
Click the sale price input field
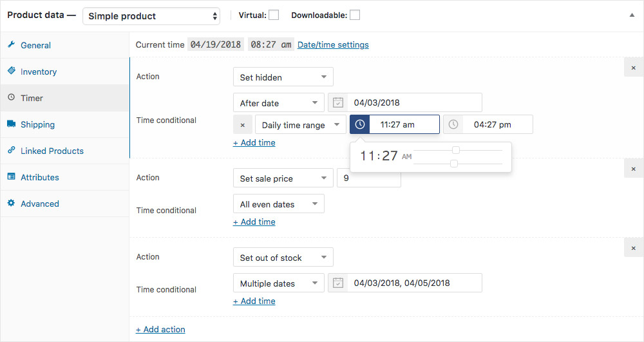pos(368,178)
